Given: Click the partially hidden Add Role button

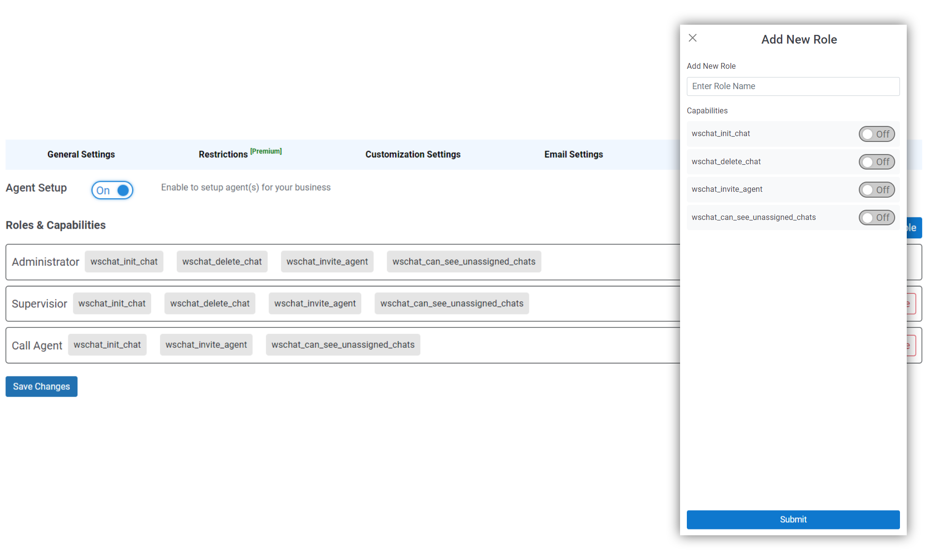Looking at the screenshot, I should click(x=914, y=228).
